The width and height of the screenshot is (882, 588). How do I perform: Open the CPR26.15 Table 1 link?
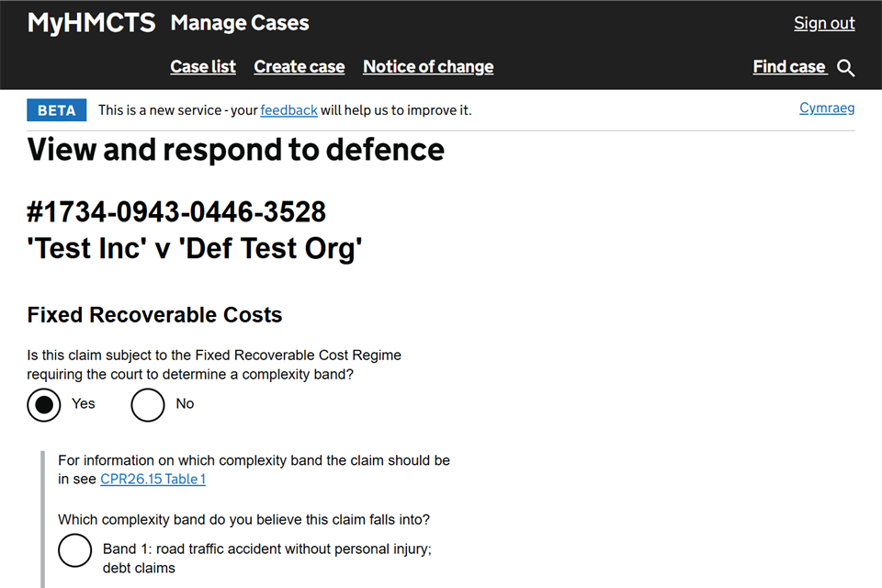pyautogui.click(x=153, y=479)
